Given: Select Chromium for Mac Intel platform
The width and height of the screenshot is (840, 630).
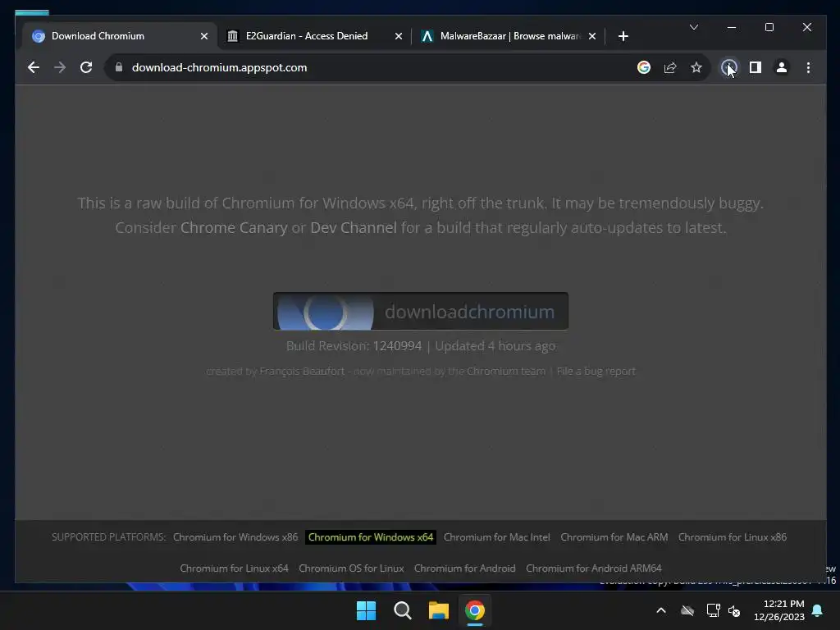Looking at the screenshot, I should (x=496, y=537).
